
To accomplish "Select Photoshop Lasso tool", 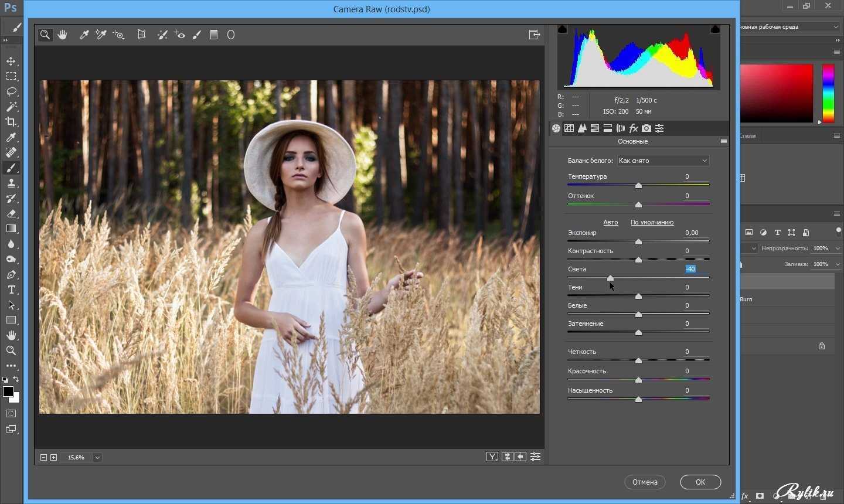I will [x=11, y=91].
